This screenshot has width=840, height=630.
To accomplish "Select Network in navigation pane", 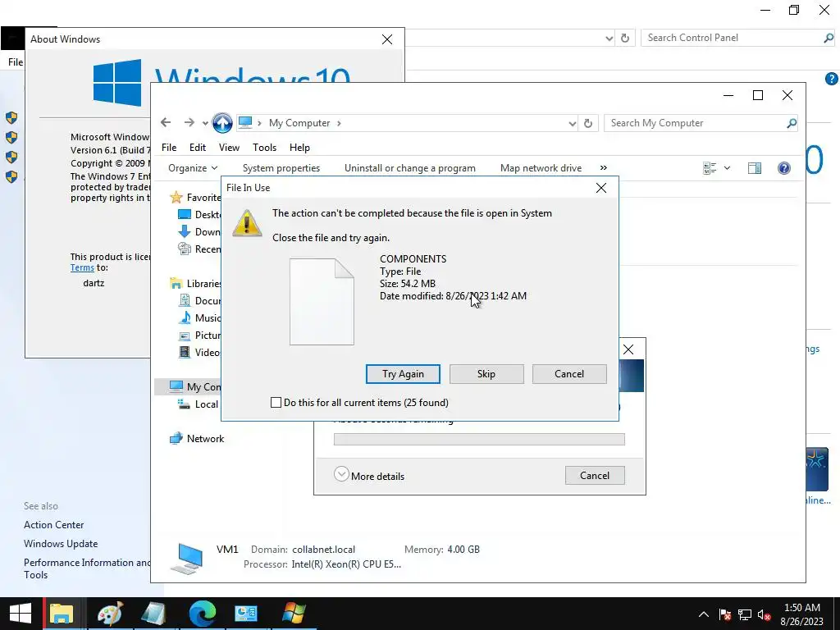I will [x=197, y=438].
